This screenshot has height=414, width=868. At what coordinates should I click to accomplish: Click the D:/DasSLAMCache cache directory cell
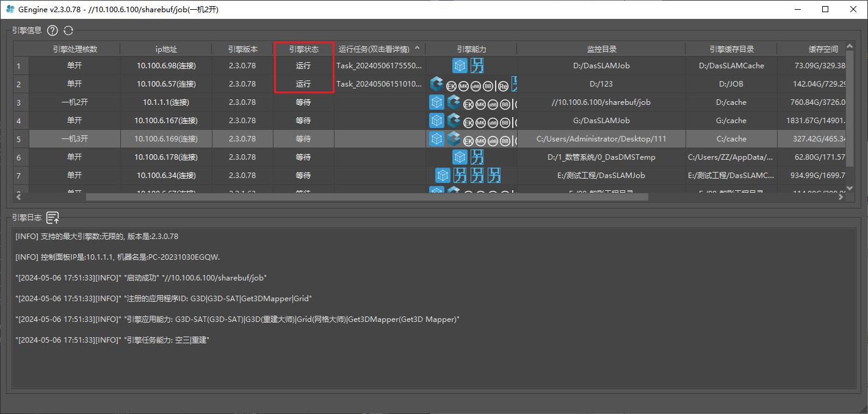[731, 65]
